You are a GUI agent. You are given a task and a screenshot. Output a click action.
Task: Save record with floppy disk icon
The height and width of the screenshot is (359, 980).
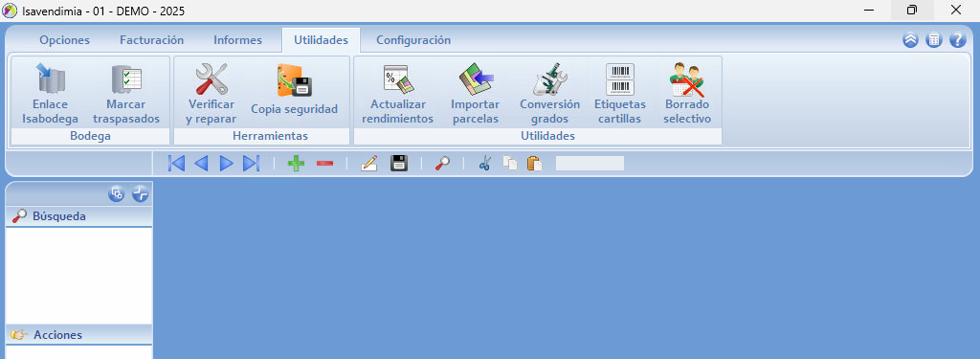click(399, 164)
